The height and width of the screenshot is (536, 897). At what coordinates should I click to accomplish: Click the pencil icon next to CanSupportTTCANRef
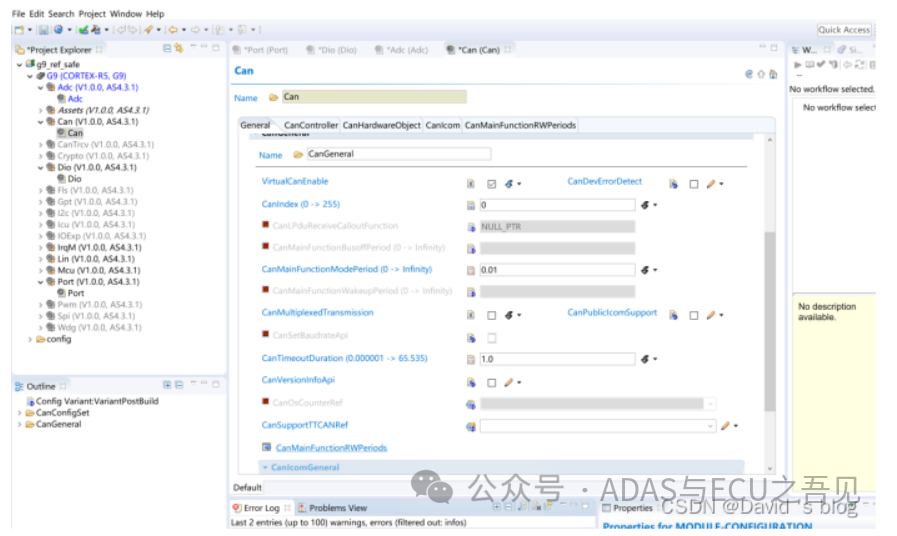click(x=725, y=426)
